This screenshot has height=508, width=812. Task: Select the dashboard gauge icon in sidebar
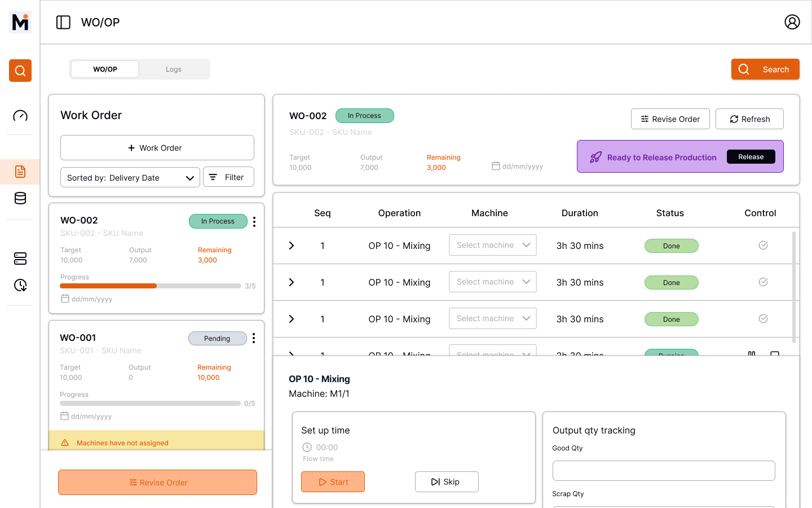[x=20, y=115]
